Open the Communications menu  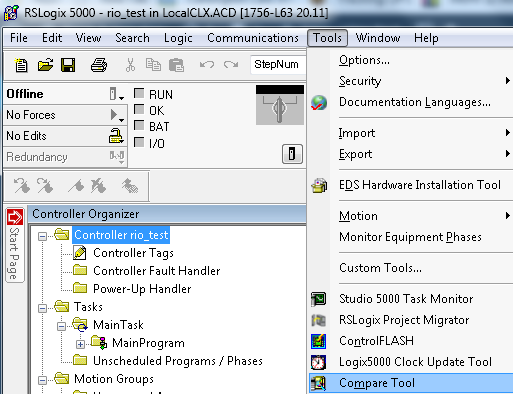coord(253,38)
